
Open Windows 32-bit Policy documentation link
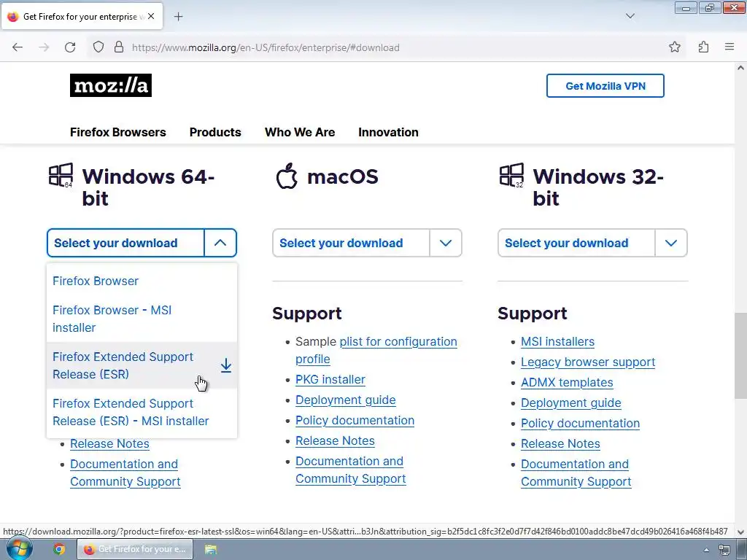580,424
